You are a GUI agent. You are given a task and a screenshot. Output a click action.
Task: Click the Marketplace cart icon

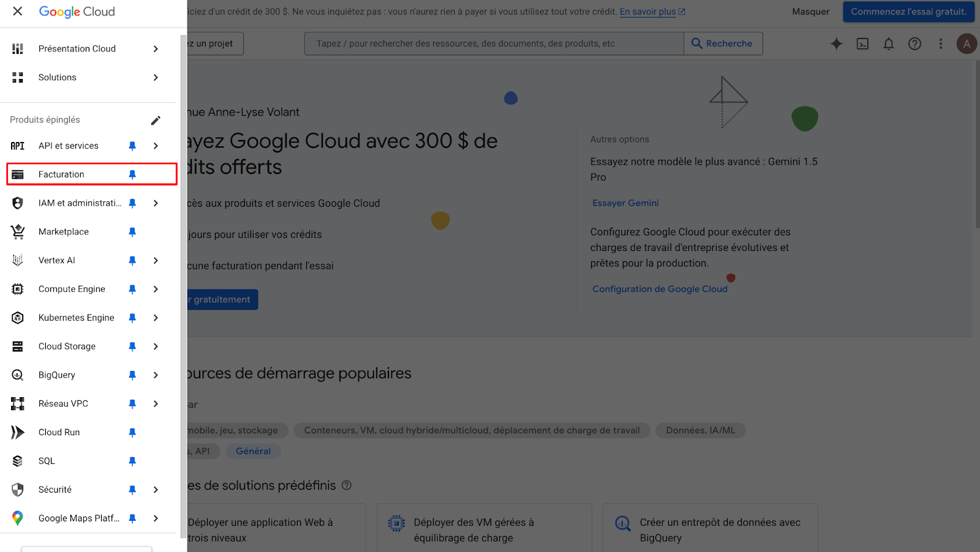tap(18, 232)
